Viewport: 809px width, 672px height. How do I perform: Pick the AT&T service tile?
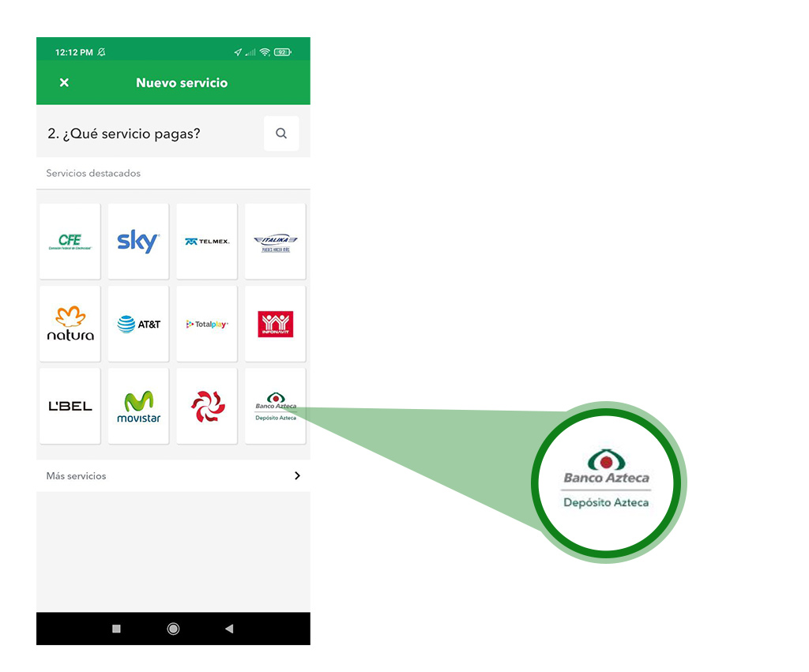click(x=138, y=324)
